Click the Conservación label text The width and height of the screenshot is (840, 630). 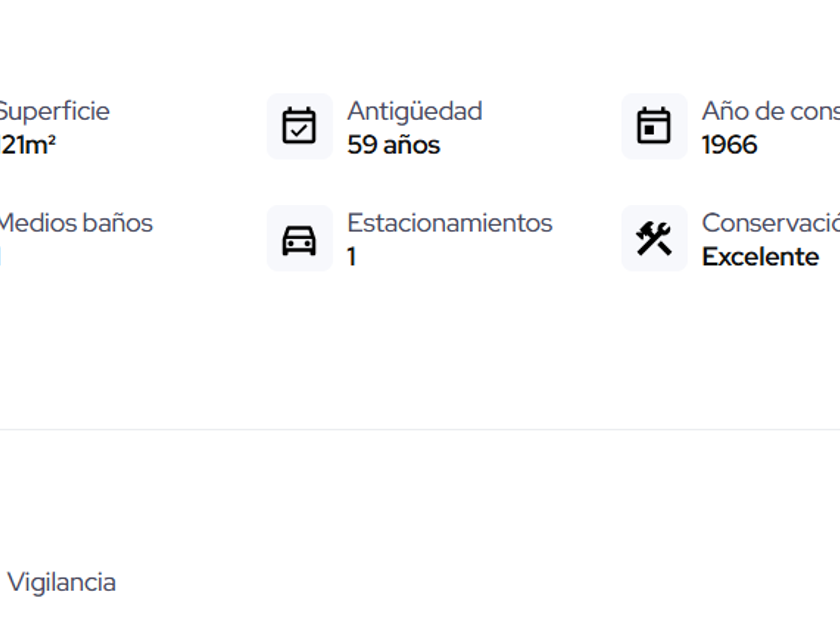click(771, 223)
